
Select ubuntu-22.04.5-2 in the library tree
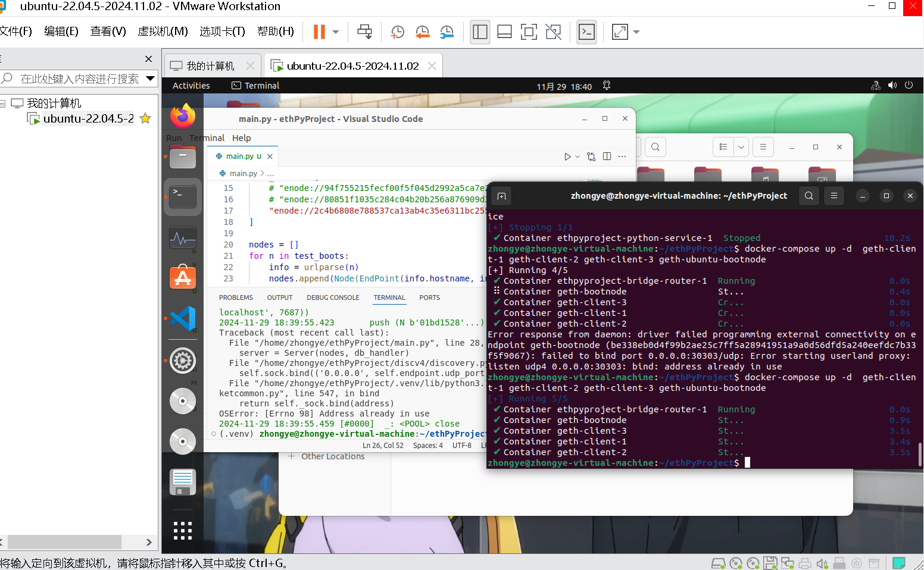tap(89, 118)
